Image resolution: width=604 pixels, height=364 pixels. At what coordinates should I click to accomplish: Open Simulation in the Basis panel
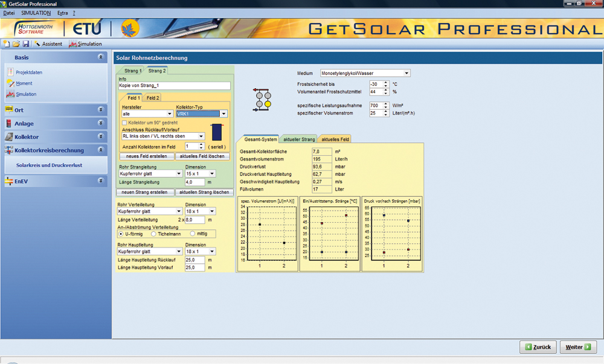pos(26,94)
